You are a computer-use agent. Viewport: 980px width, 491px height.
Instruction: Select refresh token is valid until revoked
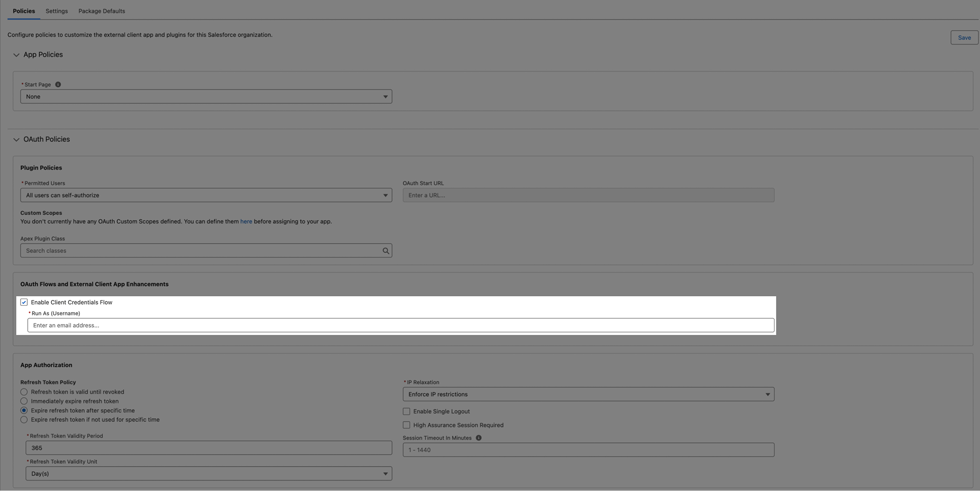pyautogui.click(x=24, y=392)
